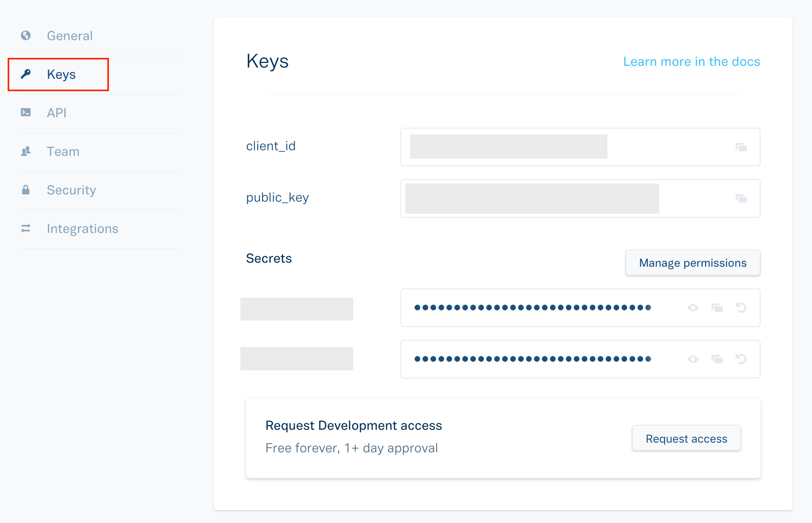Click the Request access button
Viewport: 812px width, 523px height.
click(x=686, y=439)
